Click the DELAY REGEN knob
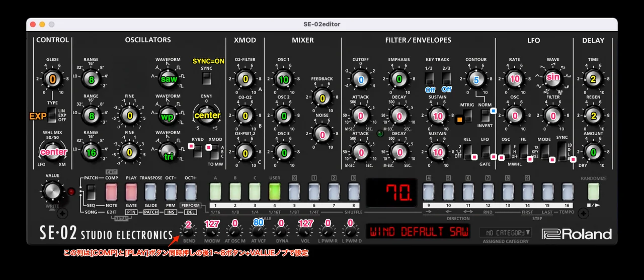The image size is (644, 280). (593, 116)
